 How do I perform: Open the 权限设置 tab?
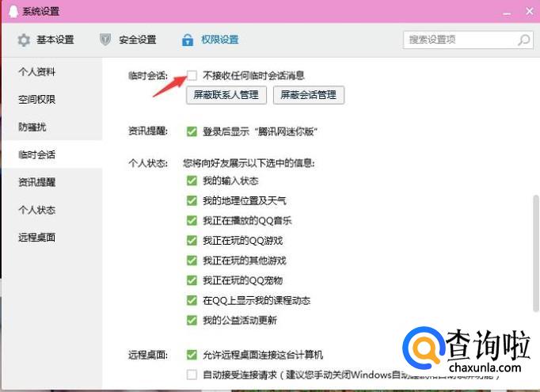click(x=210, y=40)
